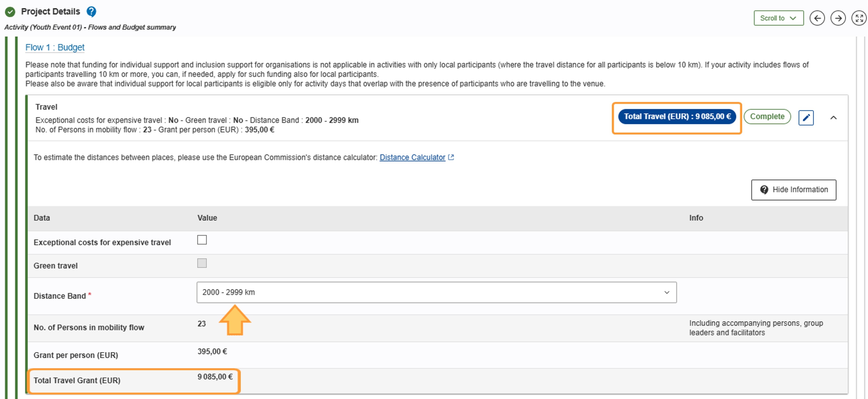This screenshot has width=868, height=399.
Task: Click the Complete status badge
Action: tap(767, 116)
